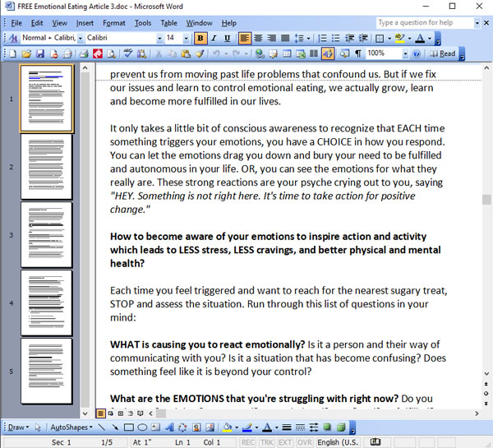Toggle Show/Hide paragraph marks
The height and width of the screenshot is (448, 493).
pos(358,53)
